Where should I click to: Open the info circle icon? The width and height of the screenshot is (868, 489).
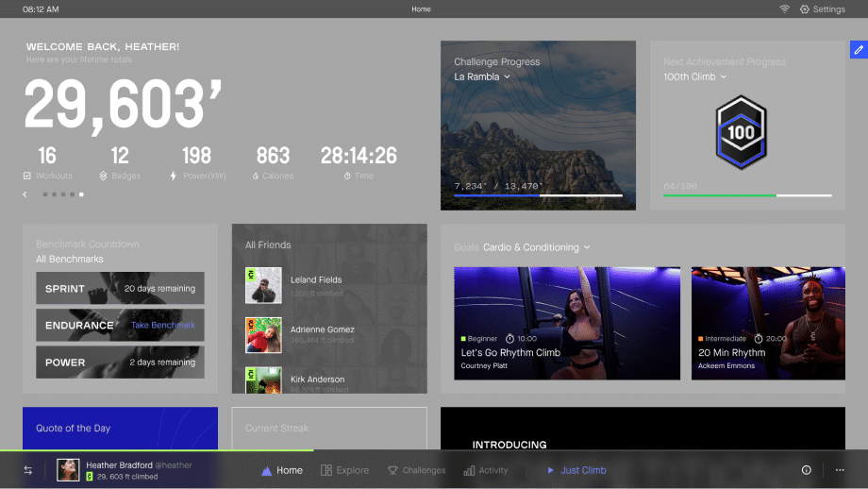(x=807, y=470)
